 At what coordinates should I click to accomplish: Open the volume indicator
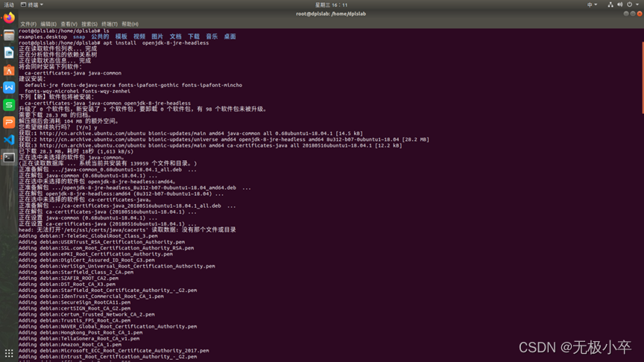coord(619,4)
